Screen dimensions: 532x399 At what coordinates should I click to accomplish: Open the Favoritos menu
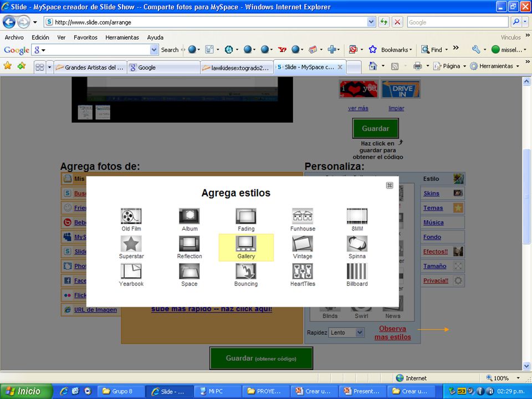pos(85,37)
